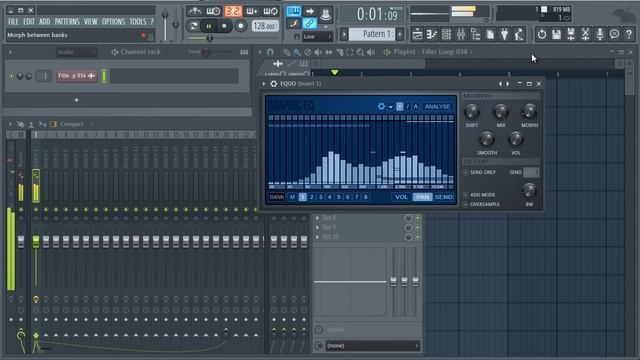Click the playlist mute tool icon
This screenshot has width=640, height=360.
coord(318,52)
